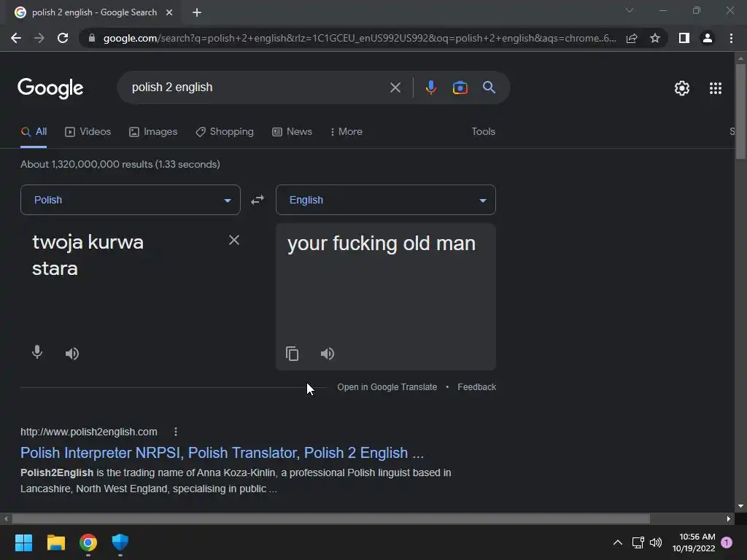Image resolution: width=747 pixels, height=560 pixels.
Task: Bookmark this page with star icon
Action: click(655, 38)
